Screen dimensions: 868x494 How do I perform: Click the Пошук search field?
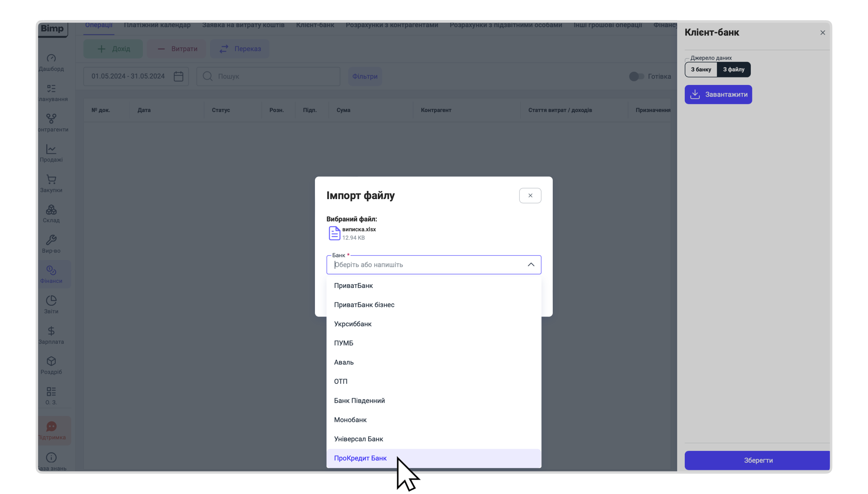pyautogui.click(x=269, y=76)
